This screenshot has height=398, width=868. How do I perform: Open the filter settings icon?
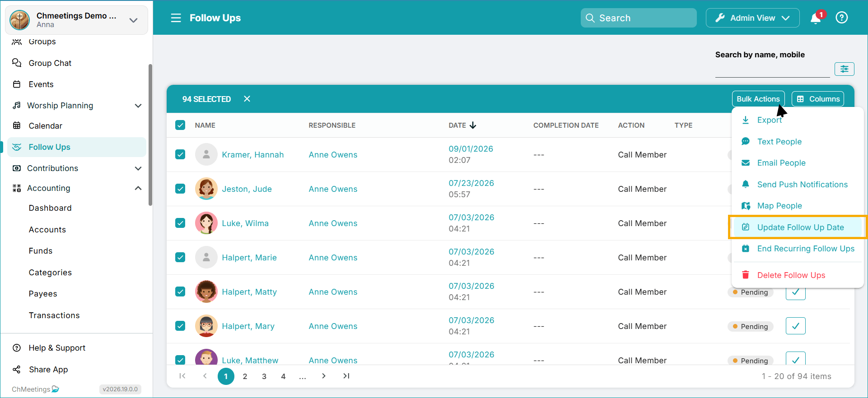[x=844, y=69]
